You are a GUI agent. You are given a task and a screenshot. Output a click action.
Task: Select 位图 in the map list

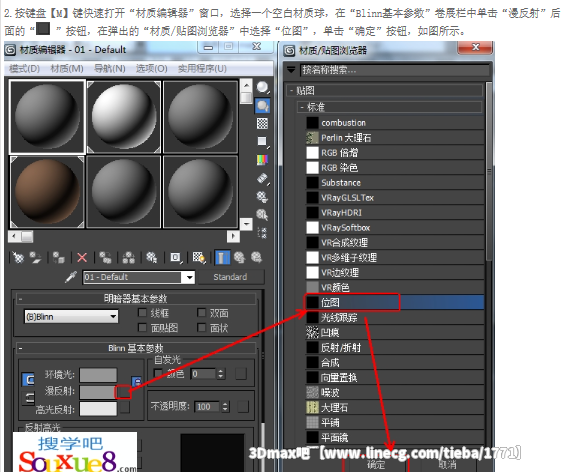395,302
